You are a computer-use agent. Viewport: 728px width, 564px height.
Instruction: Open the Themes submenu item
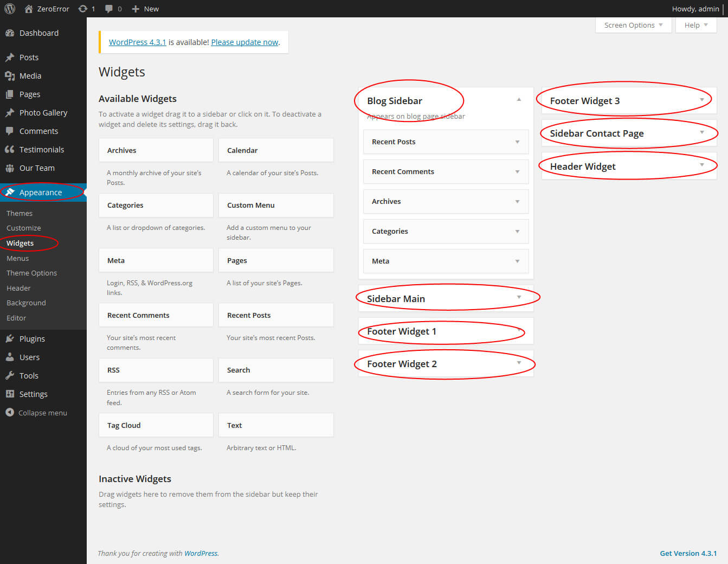coord(20,213)
